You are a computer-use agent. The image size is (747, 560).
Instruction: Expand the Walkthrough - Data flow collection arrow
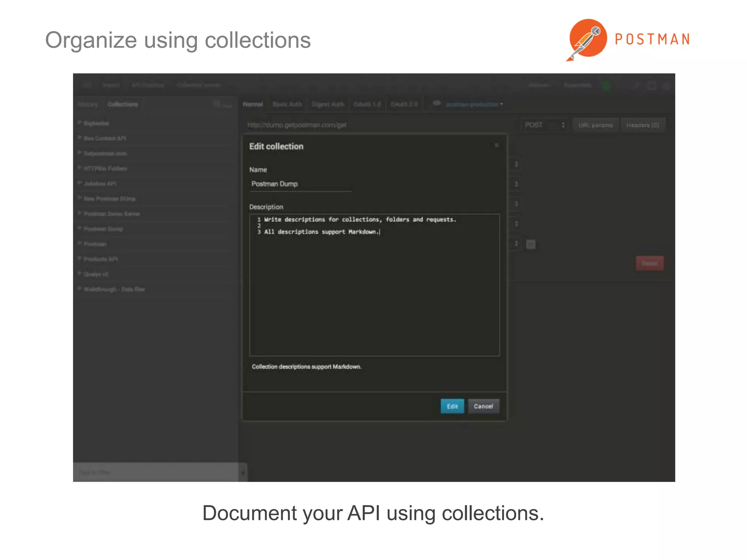[x=79, y=289]
